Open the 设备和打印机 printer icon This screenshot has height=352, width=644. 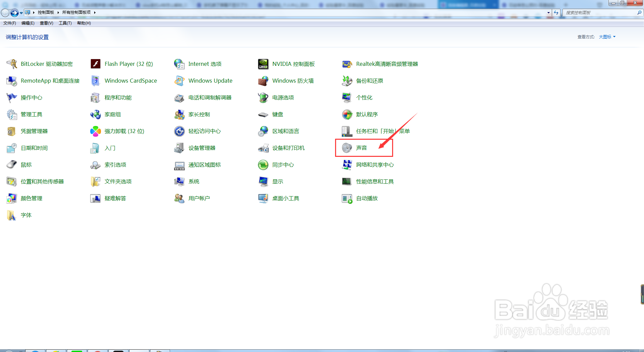pos(263,148)
